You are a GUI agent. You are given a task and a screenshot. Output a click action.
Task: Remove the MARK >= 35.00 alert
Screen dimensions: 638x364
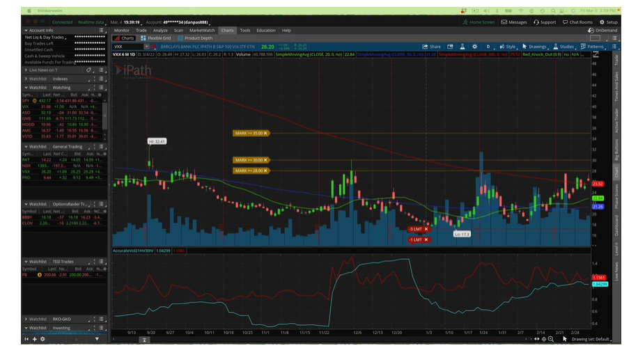click(265, 133)
